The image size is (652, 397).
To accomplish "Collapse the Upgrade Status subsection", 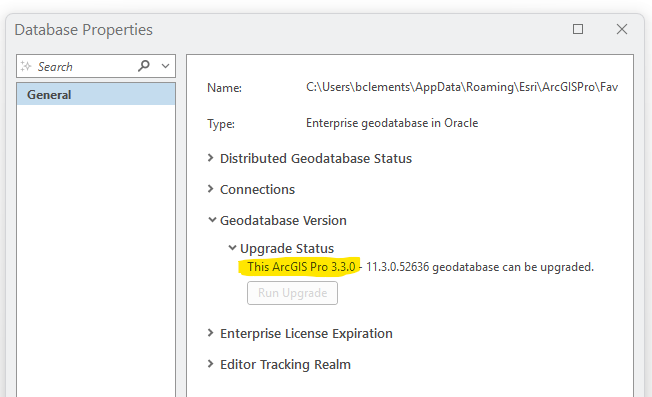I will (232, 248).
